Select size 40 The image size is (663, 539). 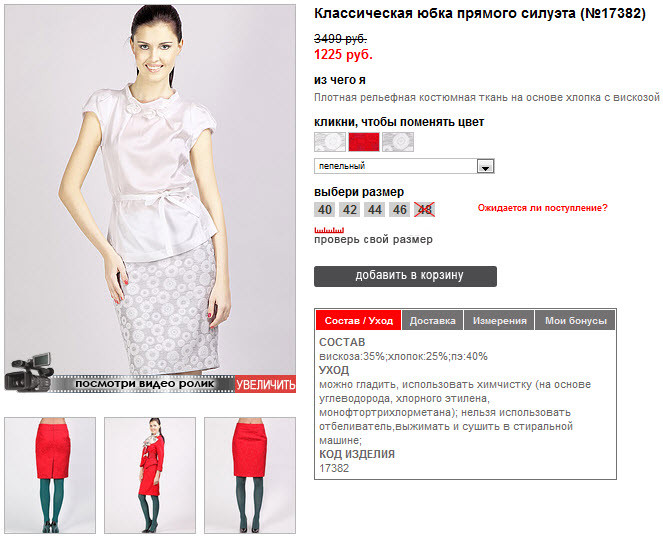point(325,210)
